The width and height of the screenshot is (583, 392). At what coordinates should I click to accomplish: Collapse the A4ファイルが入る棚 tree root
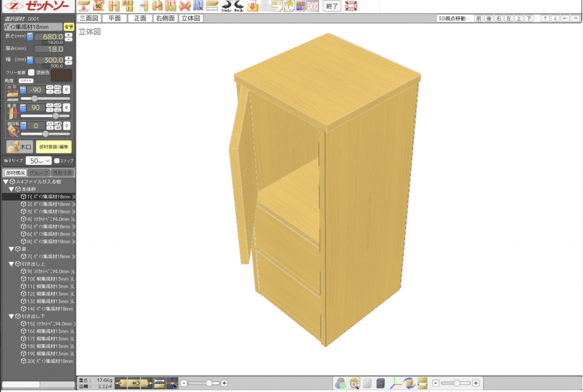click(6, 181)
